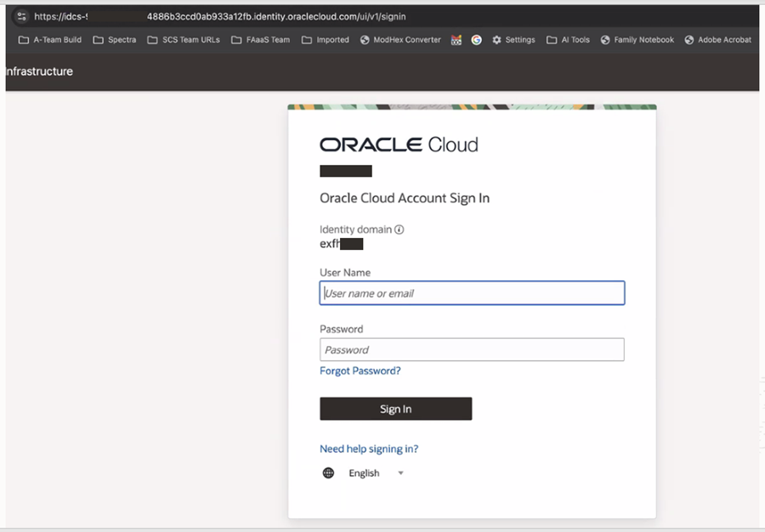Click the Forgot Password? link
765x532 pixels.
pos(360,371)
